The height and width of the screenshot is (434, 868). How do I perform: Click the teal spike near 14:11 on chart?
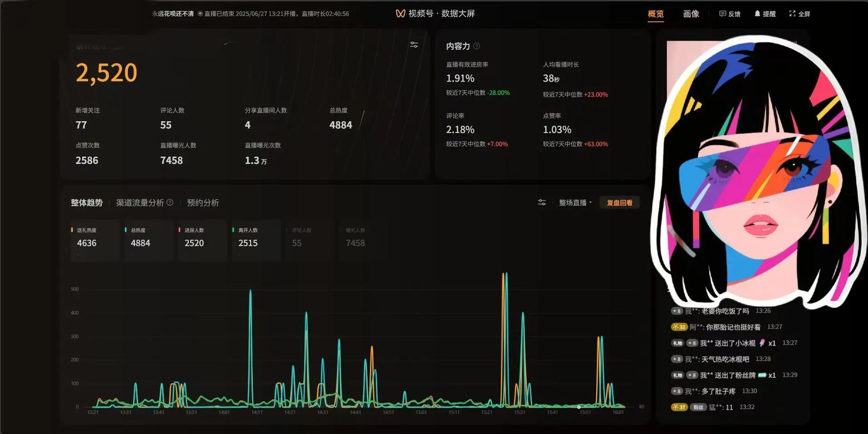pos(251,347)
